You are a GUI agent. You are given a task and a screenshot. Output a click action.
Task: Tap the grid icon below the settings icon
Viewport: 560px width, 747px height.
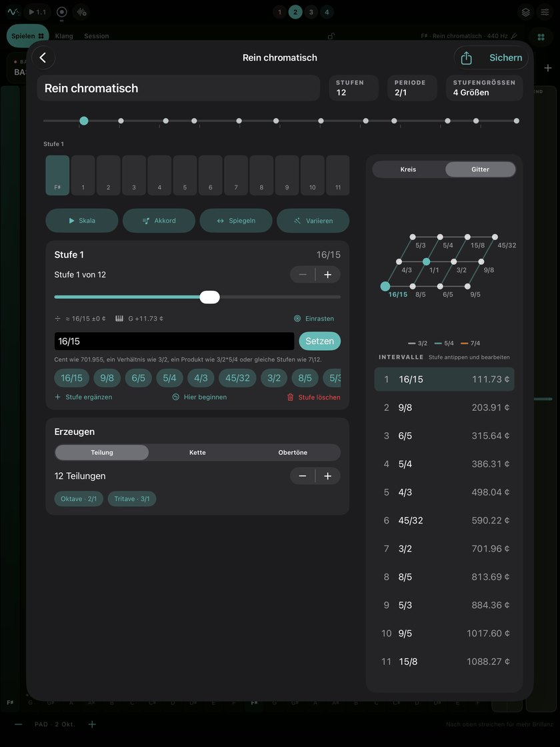click(x=541, y=37)
